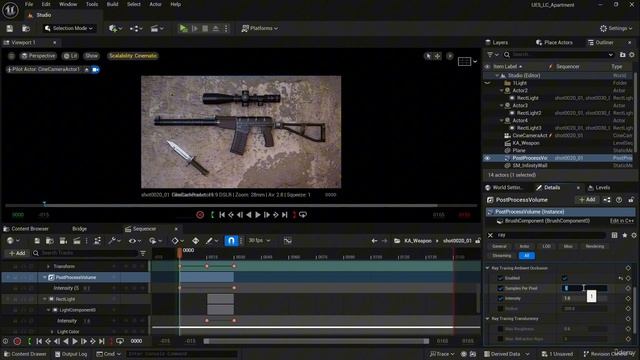Open the Content Drawer

pos(25,354)
